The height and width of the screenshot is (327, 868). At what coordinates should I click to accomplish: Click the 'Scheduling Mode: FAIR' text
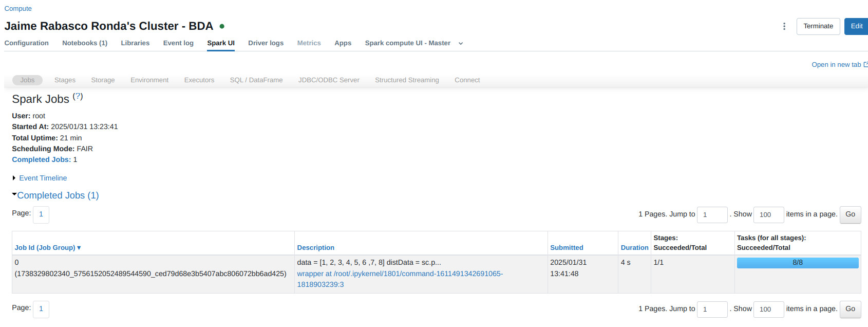point(52,149)
